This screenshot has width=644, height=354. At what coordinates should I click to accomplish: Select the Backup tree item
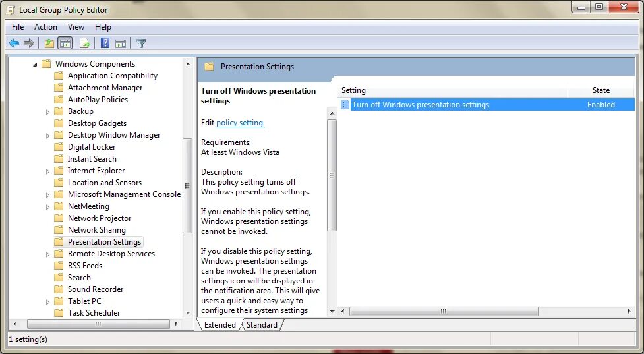(80, 111)
